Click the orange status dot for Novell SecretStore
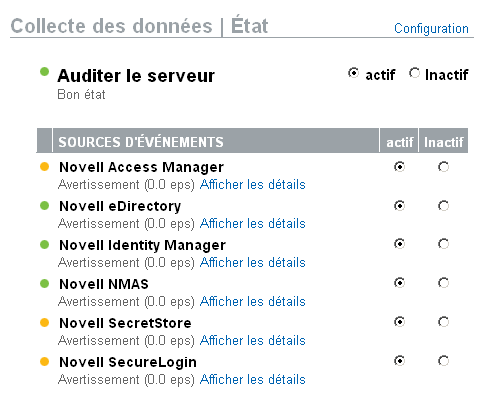This screenshot has width=489, height=416. coord(44,323)
